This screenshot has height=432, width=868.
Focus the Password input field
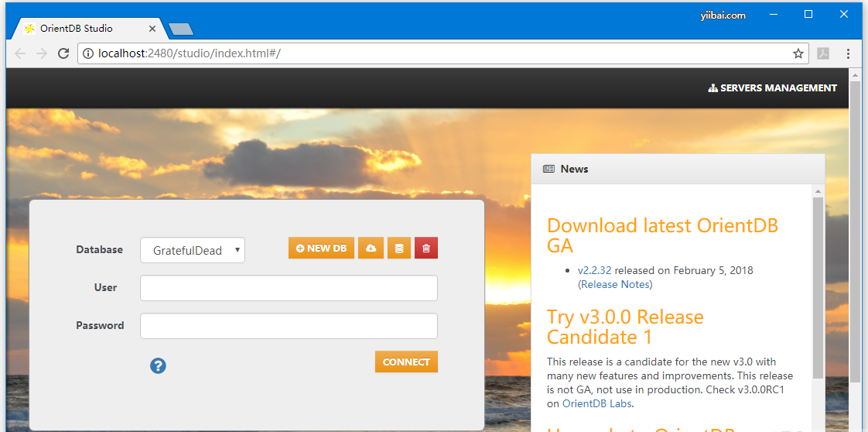tap(289, 326)
